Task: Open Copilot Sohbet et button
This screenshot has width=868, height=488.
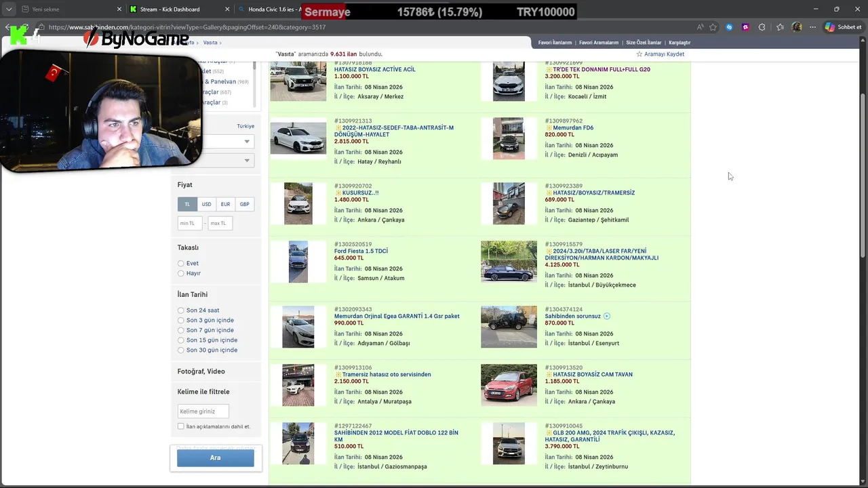Action: 843,27
